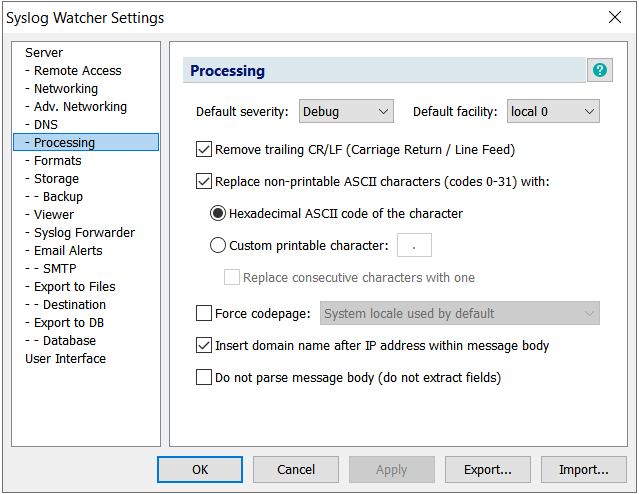Viewport: 639px width, 494px height.
Task: Enable the Force codepage checkbox
Action: pos(204,313)
